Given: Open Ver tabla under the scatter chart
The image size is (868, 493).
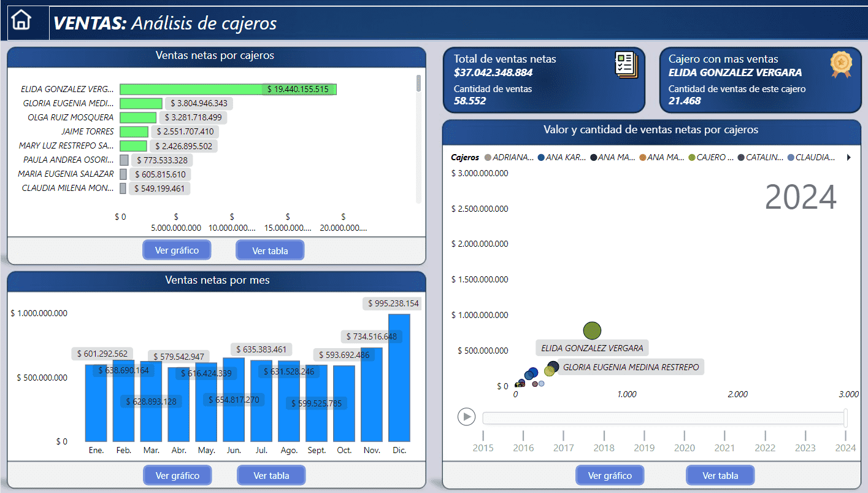Looking at the screenshot, I should (x=720, y=475).
